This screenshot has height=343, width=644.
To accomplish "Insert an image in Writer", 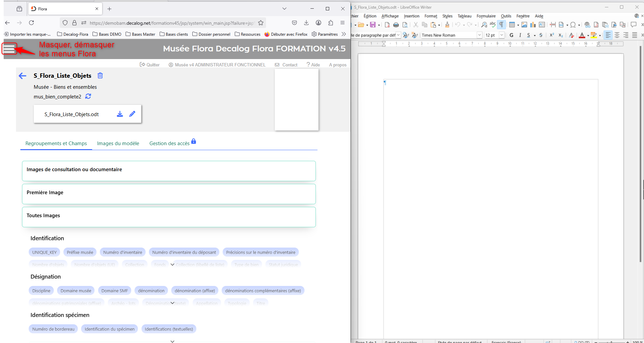I will click(524, 25).
